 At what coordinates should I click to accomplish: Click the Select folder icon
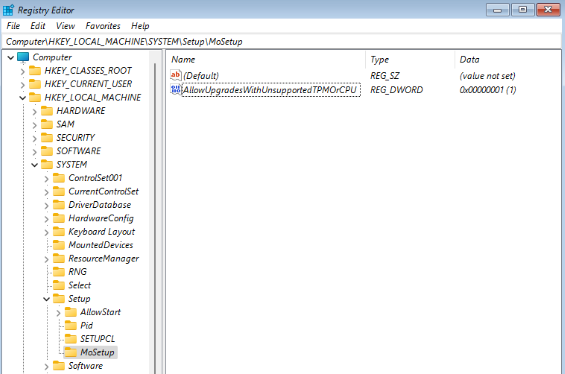pyautogui.click(x=59, y=285)
